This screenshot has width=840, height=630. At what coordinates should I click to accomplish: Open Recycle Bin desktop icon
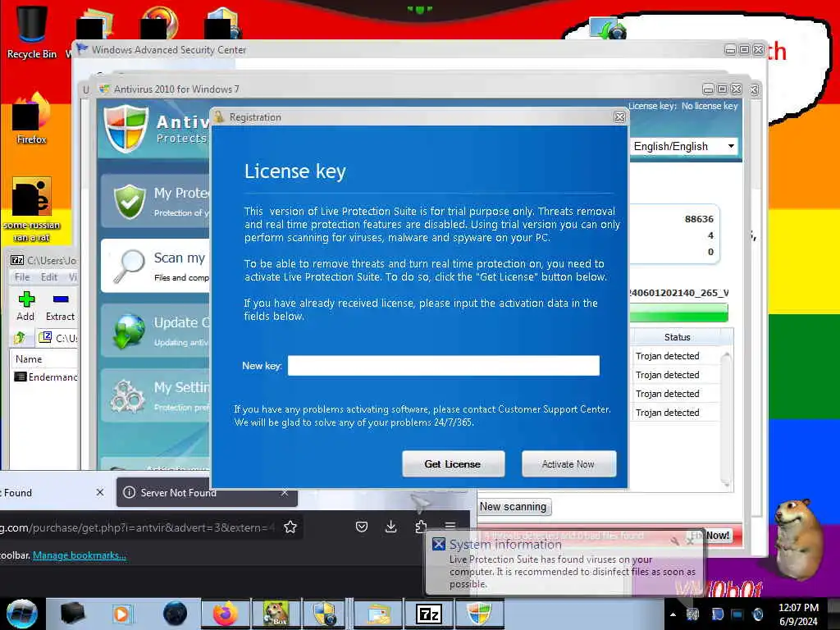pos(31,30)
